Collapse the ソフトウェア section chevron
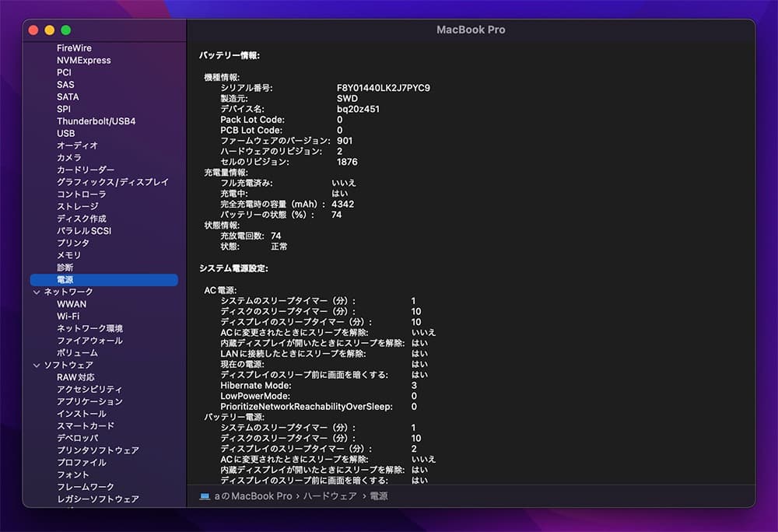This screenshot has height=532, width=778. (x=37, y=366)
